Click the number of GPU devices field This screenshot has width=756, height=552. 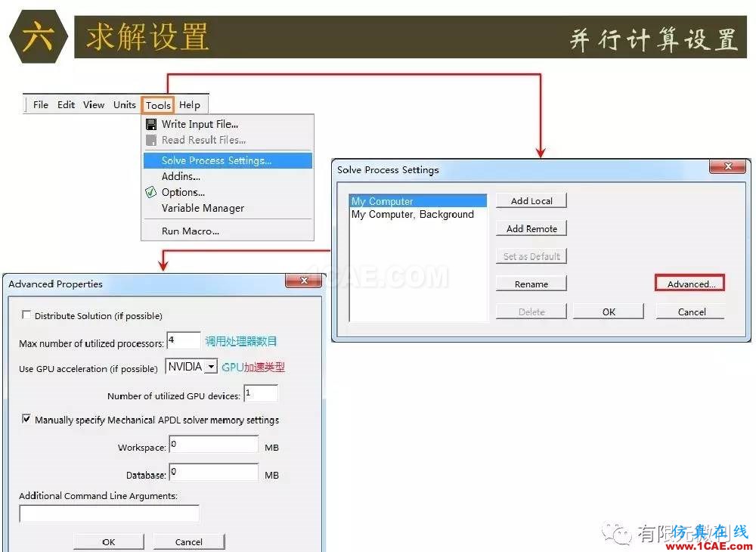(261, 393)
